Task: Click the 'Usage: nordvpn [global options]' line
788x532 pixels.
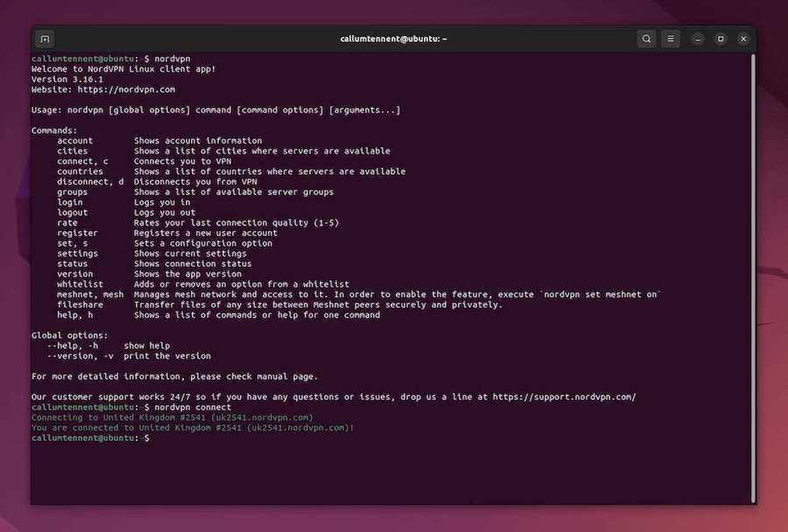Action: pyautogui.click(x=215, y=110)
